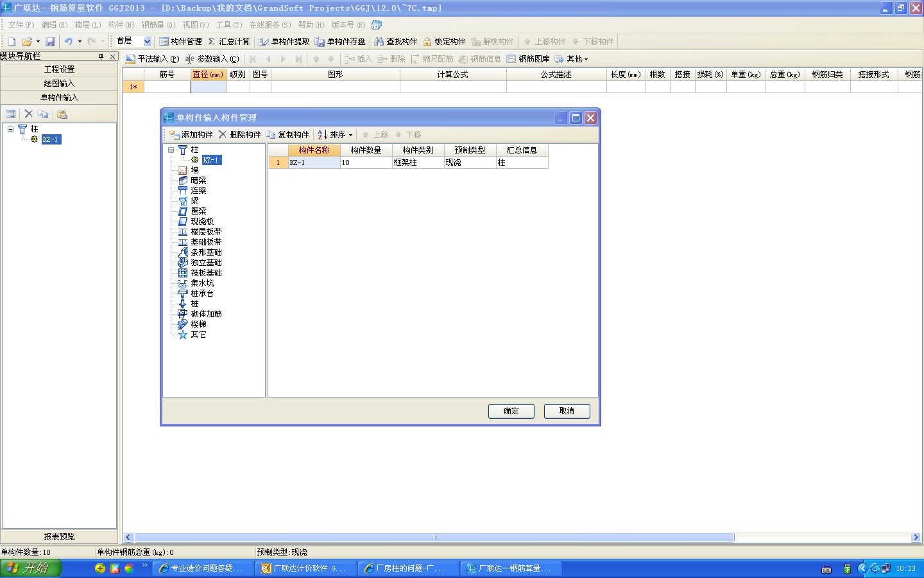Run 汇总计算 from the toolbar
Viewport: 924px width, 578px height.
coord(228,42)
